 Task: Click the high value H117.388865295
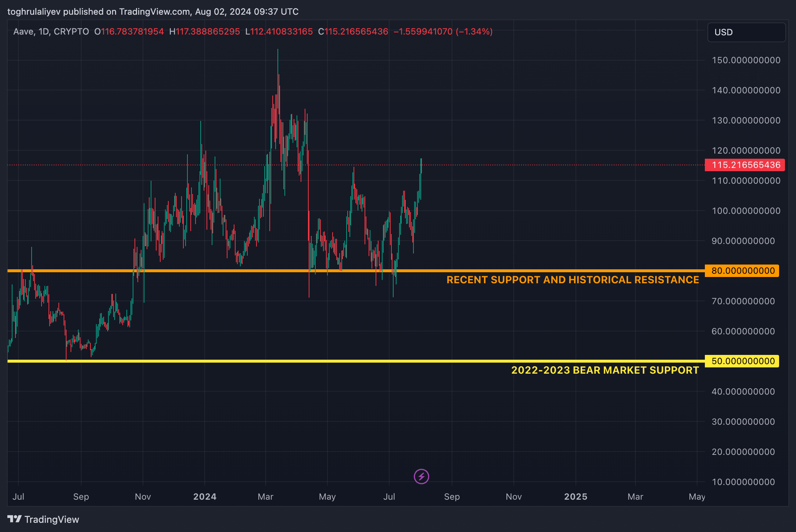(x=204, y=32)
